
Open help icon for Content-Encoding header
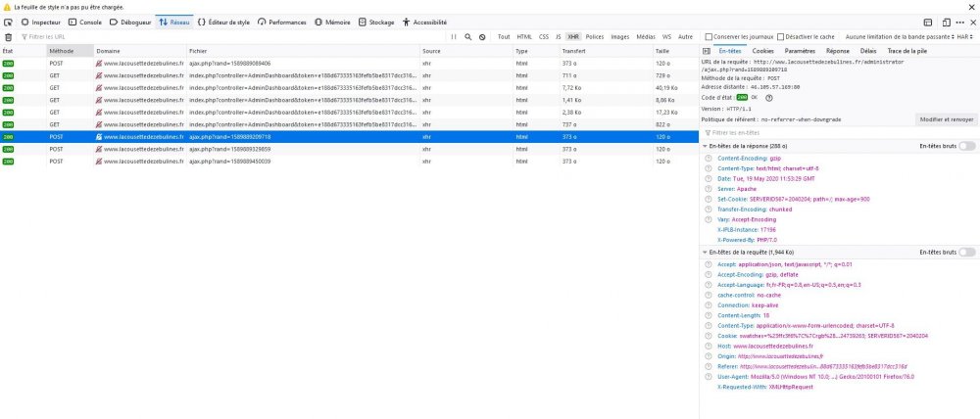[x=709, y=159]
